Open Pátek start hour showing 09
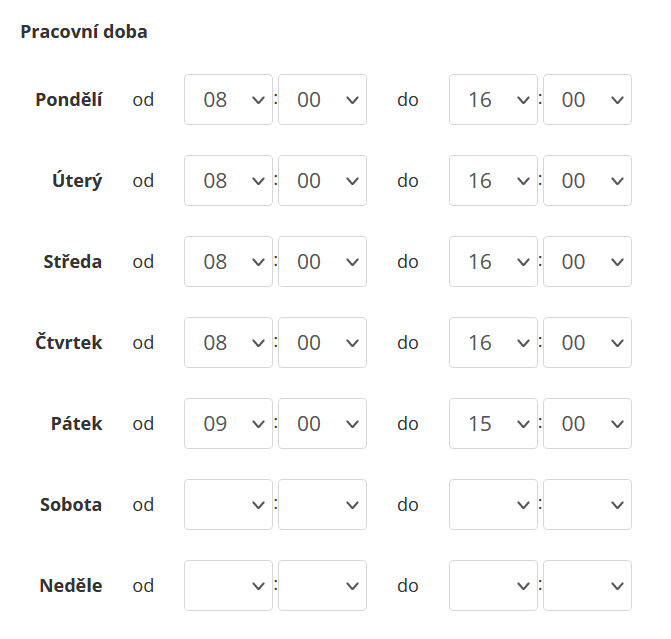671x639 pixels. (x=228, y=424)
